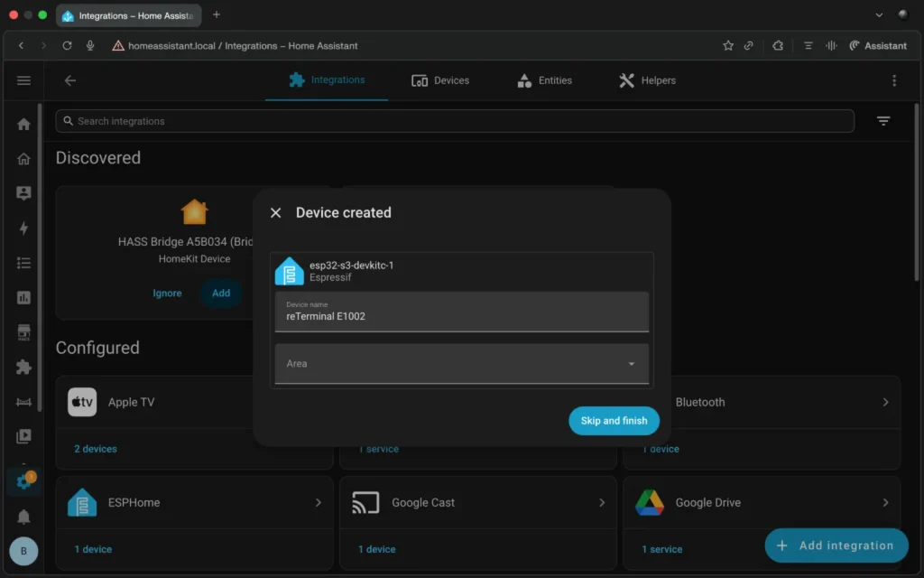
Task: Click the HASS Bridge HomeKit house icon
Action: coord(195,211)
